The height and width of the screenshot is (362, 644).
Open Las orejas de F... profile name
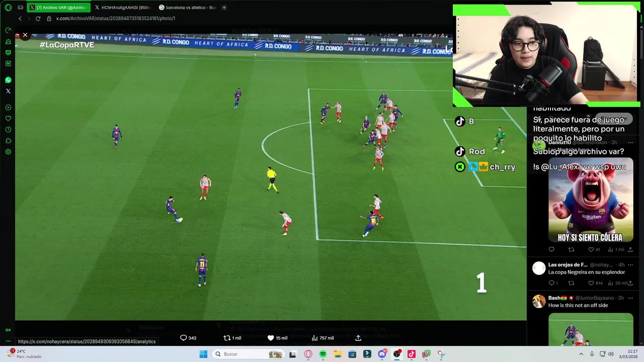point(568,264)
